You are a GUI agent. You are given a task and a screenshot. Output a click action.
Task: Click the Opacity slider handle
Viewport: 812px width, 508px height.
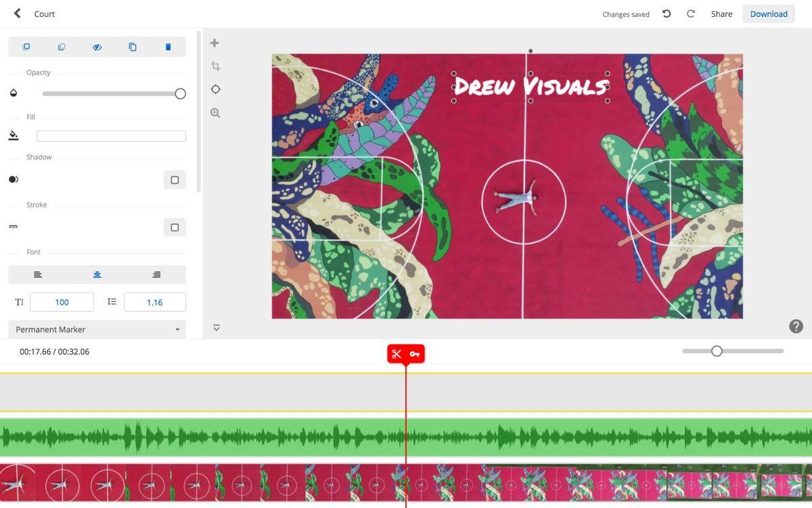pyautogui.click(x=180, y=93)
